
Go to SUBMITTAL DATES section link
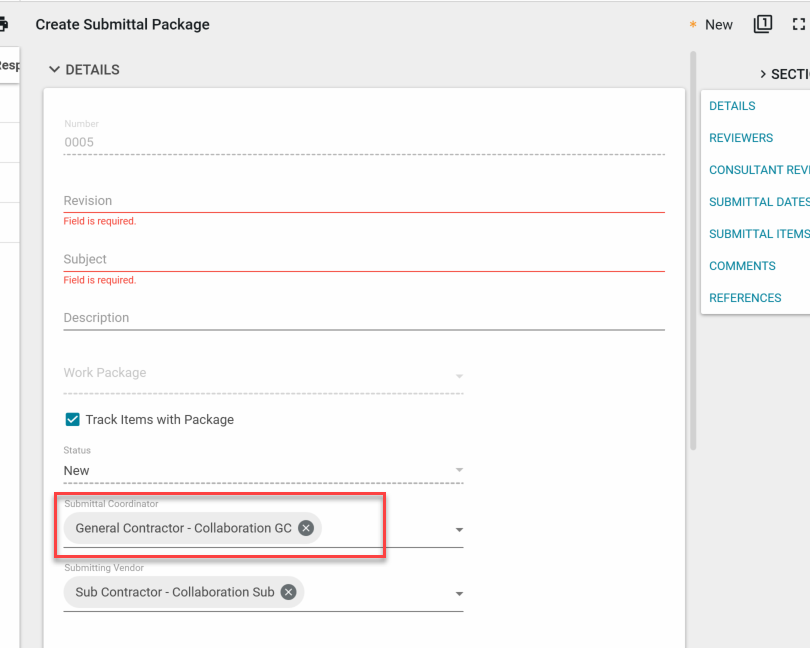click(758, 202)
